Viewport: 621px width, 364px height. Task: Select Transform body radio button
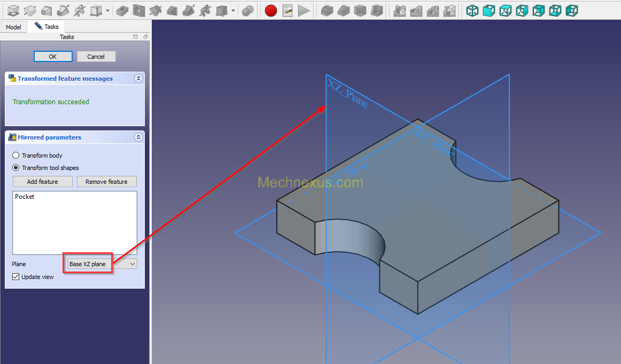pos(16,155)
